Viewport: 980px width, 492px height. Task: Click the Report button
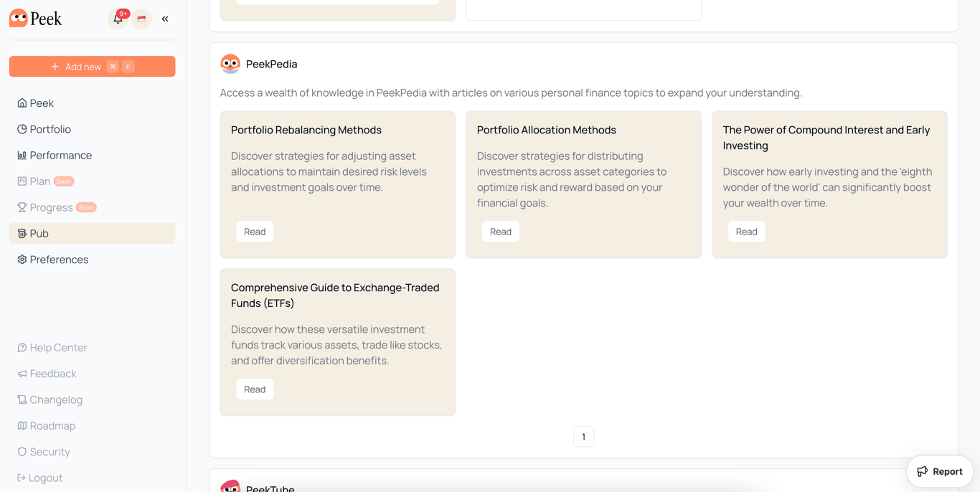point(939,471)
